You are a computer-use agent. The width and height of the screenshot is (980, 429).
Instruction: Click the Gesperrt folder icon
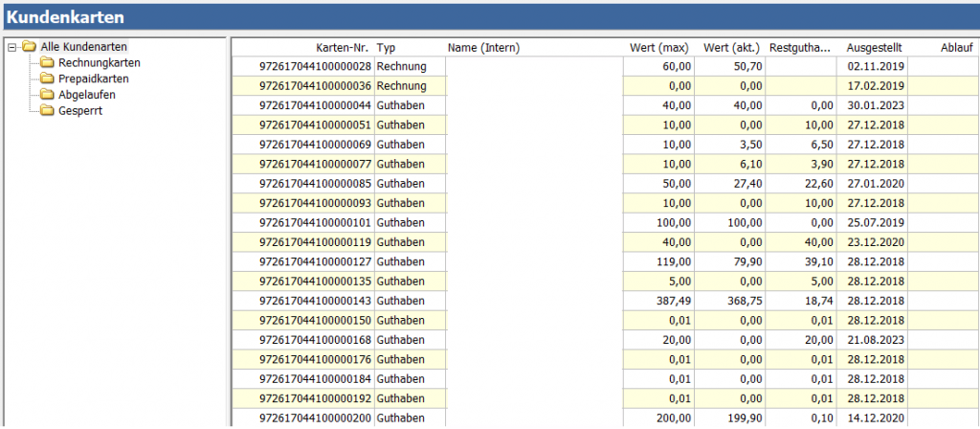(x=47, y=111)
